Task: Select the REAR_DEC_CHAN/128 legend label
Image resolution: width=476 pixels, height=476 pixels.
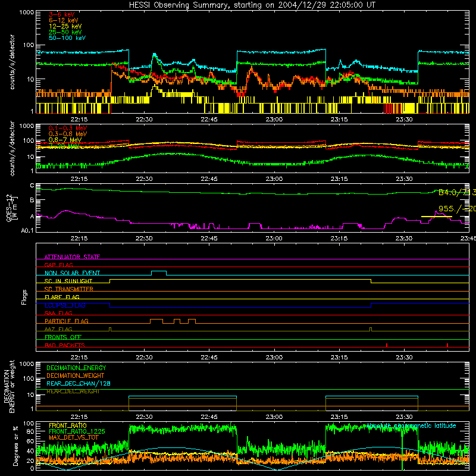Action: (x=79, y=384)
